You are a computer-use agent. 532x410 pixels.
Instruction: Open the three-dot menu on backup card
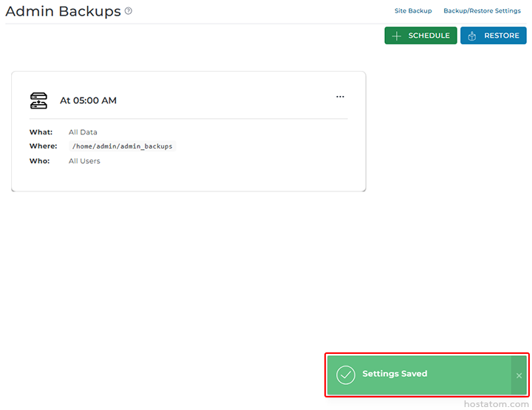pos(340,97)
